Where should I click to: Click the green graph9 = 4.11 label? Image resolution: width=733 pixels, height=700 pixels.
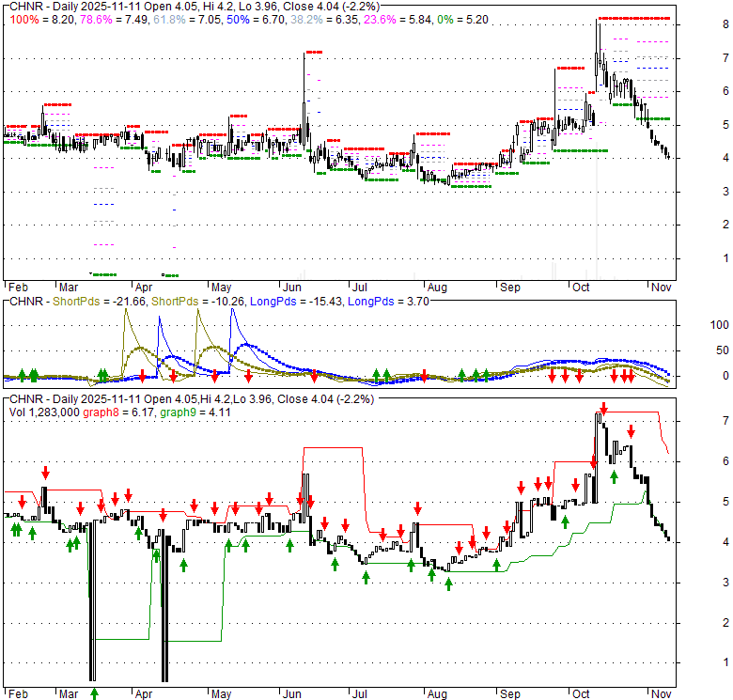point(195,412)
